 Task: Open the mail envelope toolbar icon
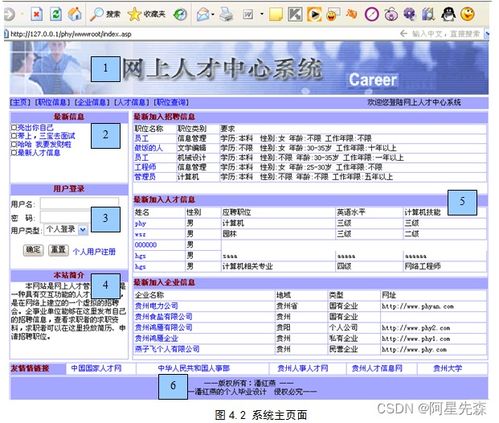tap(203, 14)
